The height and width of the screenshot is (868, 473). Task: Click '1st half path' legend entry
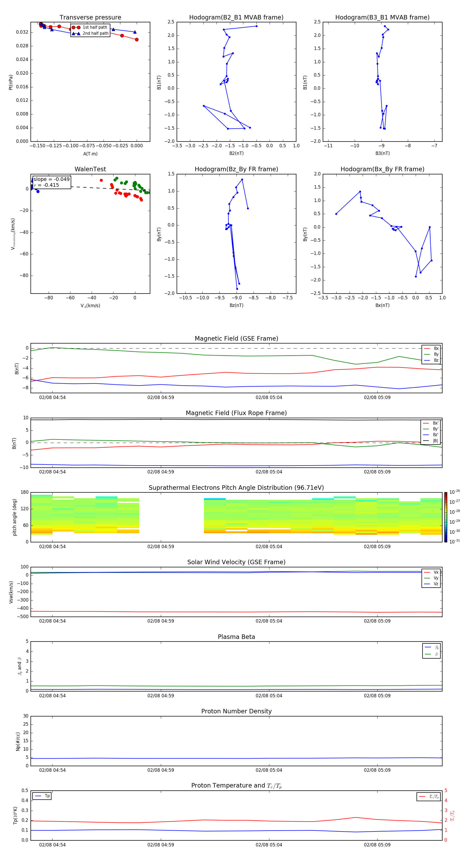(x=90, y=27)
